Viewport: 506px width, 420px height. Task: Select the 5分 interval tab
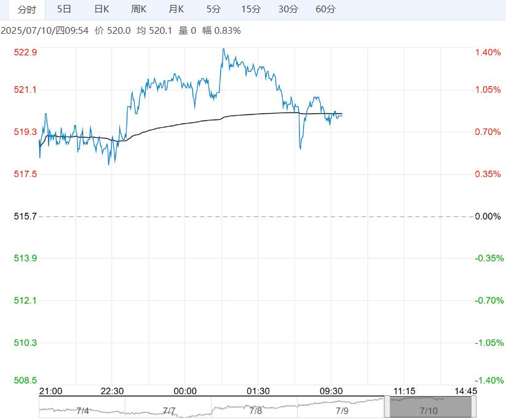pos(213,9)
